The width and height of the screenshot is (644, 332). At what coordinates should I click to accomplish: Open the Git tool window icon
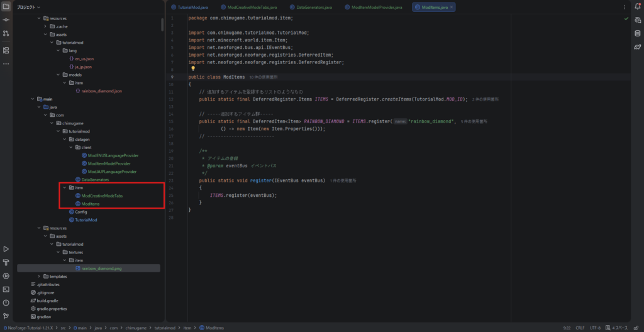[6, 316]
